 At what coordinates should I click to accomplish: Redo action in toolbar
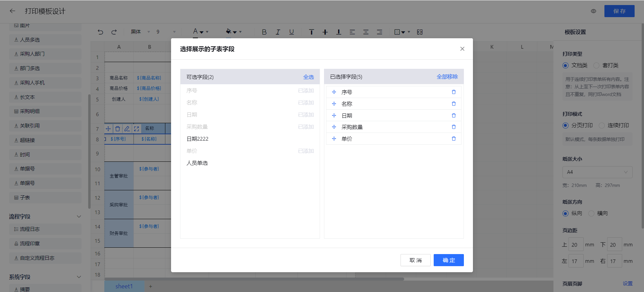pyautogui.click(x=114, y=32)
